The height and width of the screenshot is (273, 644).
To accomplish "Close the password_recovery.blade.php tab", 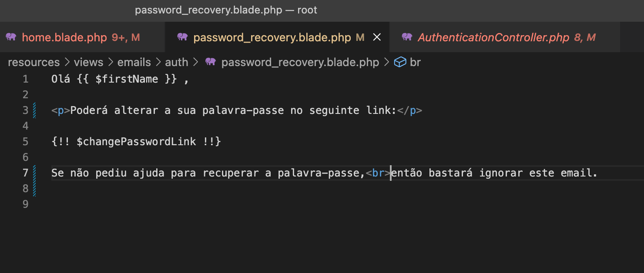I will point(376,37).
